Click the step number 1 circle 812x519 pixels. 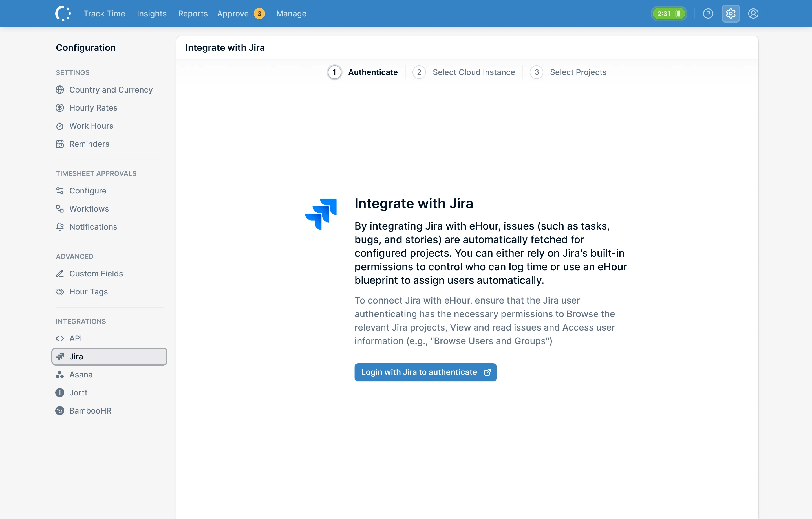(x=334, y=72)
